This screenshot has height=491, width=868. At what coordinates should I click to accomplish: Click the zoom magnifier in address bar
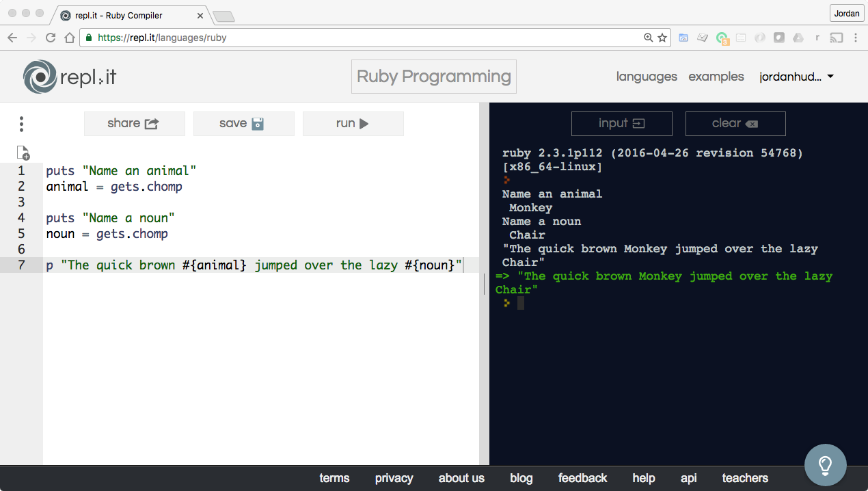point(648,38)
